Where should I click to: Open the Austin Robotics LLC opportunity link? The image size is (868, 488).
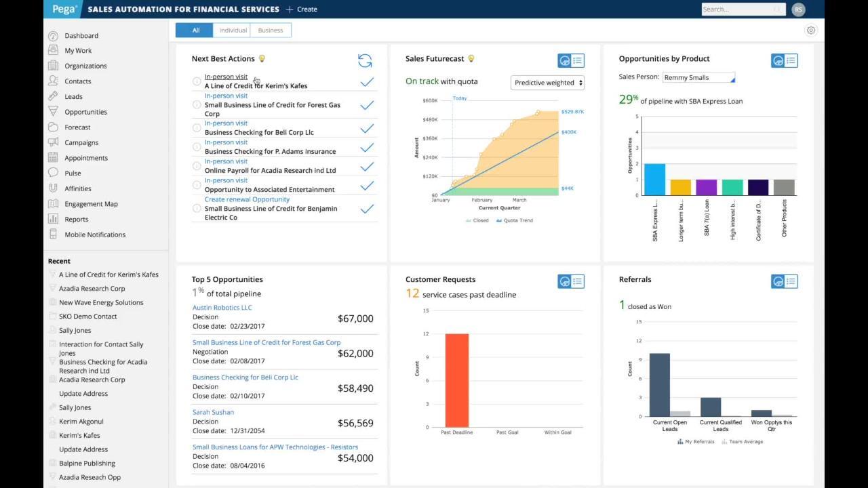(222, 308)
